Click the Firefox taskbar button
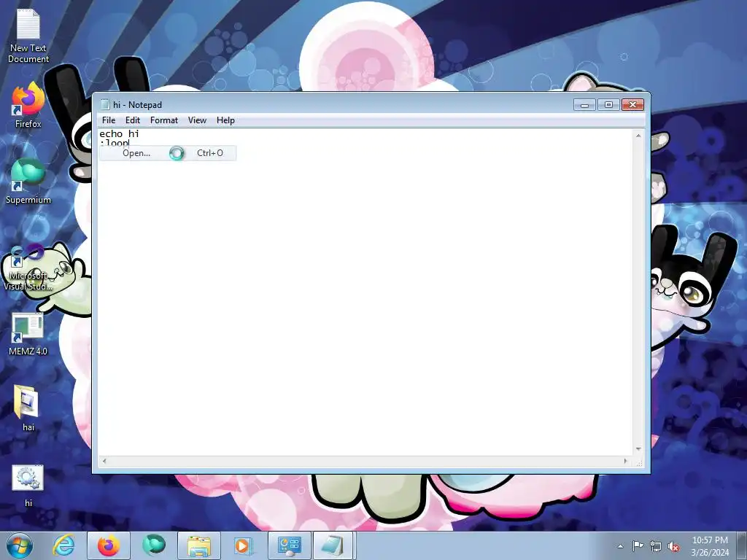This screenshot has width=747, height=560. click(109, 545)
